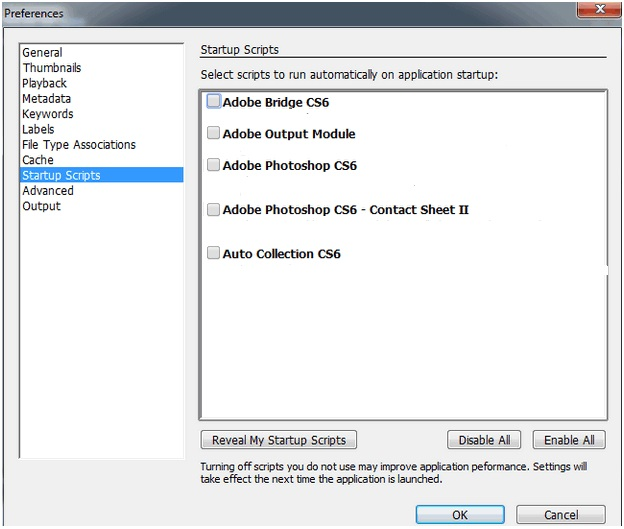Click the Reveal My Startup Scripts button
The width and height of the screenshot is (624, 529).
click(279, 440)
